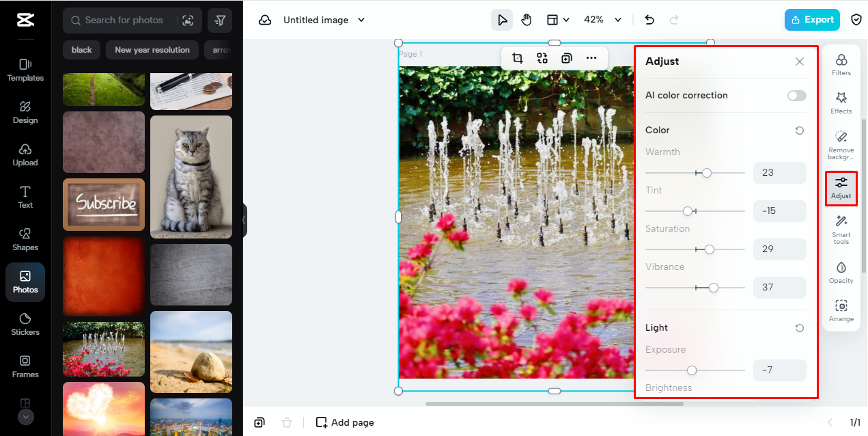Select the stone on beach photo
The image size is (868, 436).
click(x=191, y=352)
